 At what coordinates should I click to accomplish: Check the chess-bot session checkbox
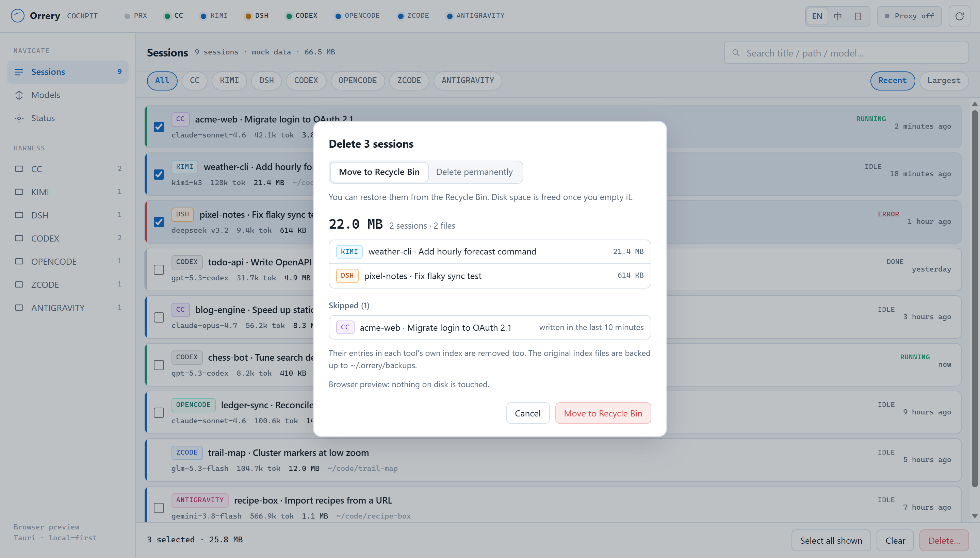[x=159, y=365]
